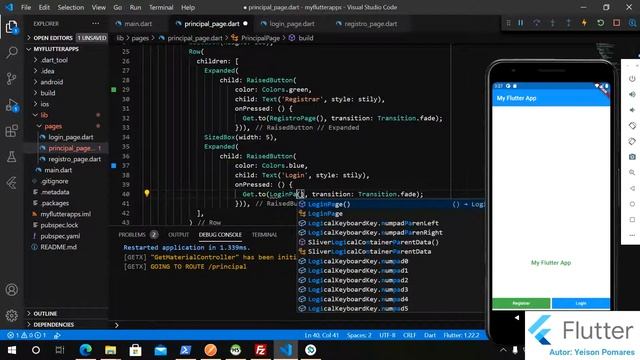This screenshot has width=640, height=360.
Task: Pause the debug session
Action: click(521, 23)
